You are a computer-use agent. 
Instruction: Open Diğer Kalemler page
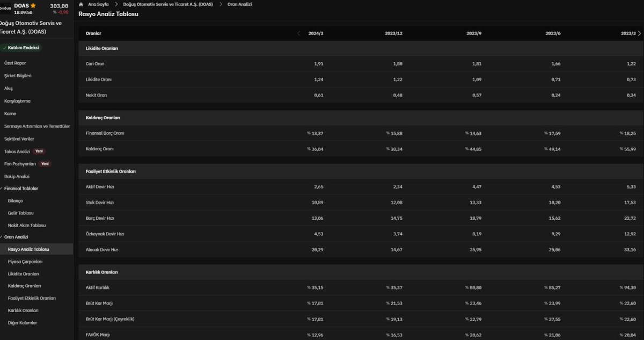click(23, 323)
